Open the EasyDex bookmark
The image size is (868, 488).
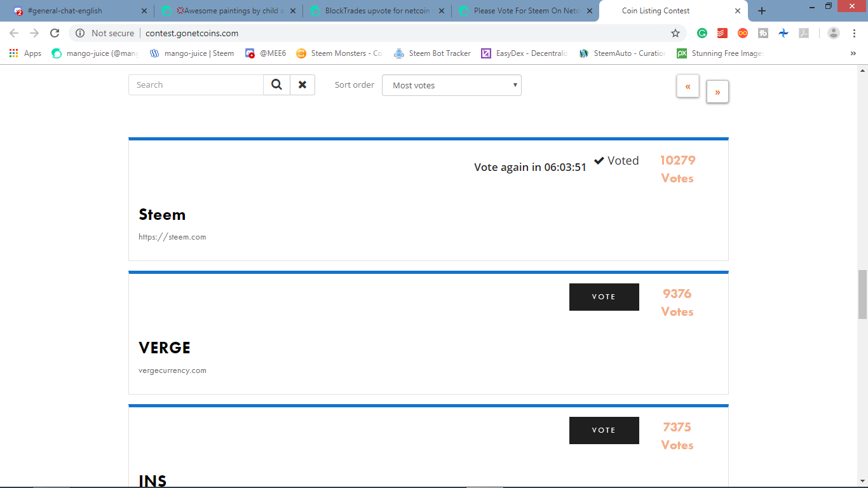[525, 53]
